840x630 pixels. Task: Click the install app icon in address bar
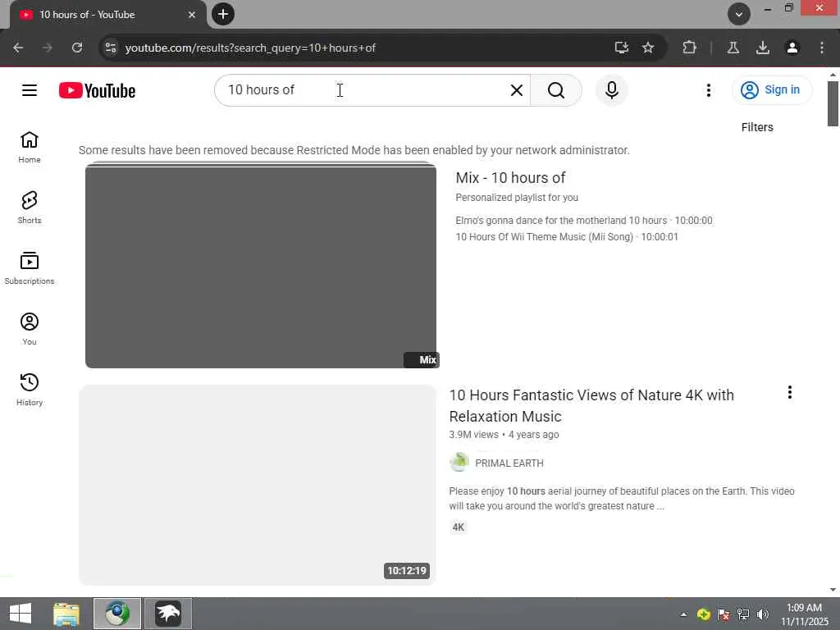pos(622,48)
